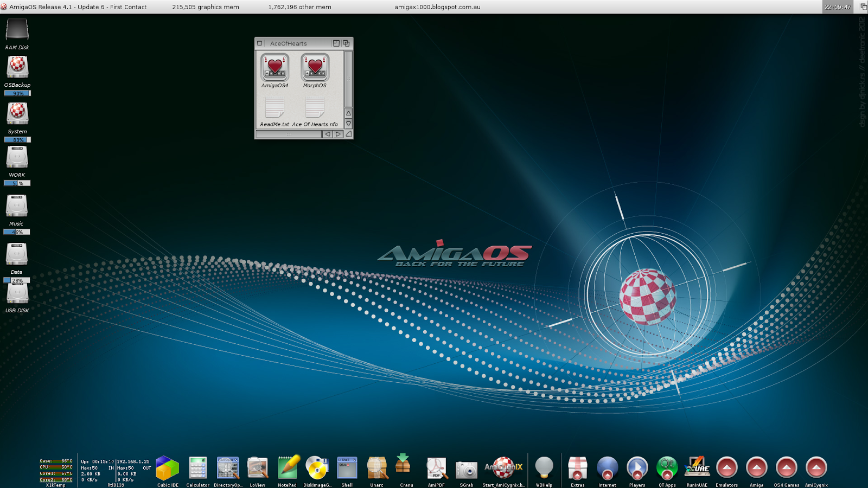This screenshot has width=868, height=488.
Task: Select the ReadMe.txt file icon
Action: tap(275, 107)
